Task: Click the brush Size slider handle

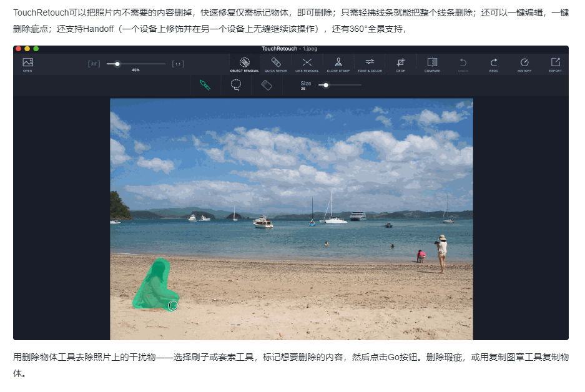Action: [326, 85]
